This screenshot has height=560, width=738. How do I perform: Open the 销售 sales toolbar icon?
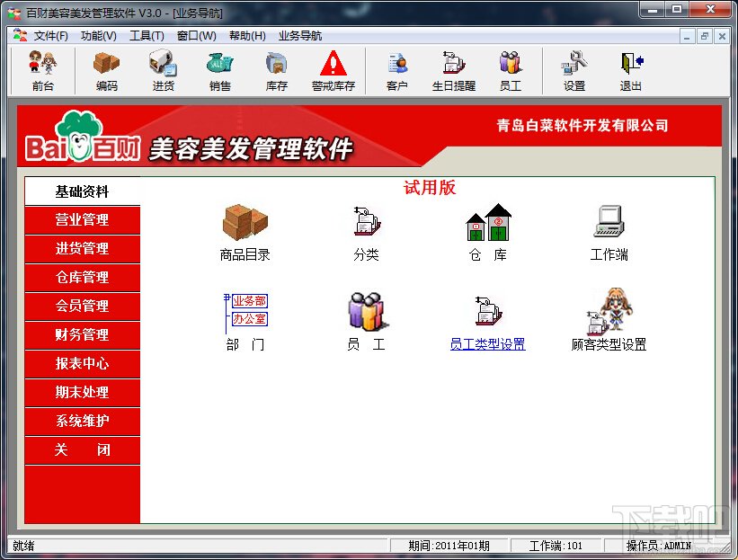220,71
